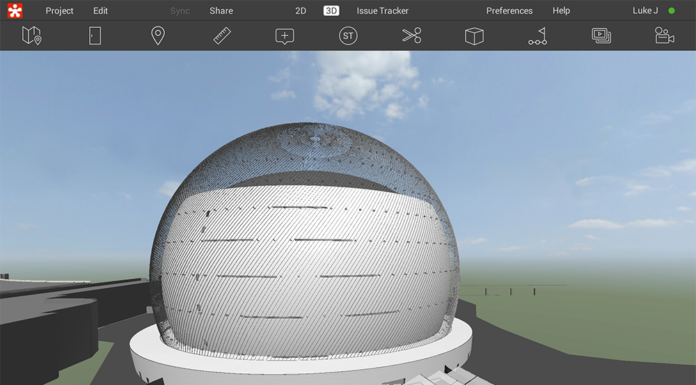
Task: Add a comment with the speech bubble tool
Action: (x=285, y=36)
